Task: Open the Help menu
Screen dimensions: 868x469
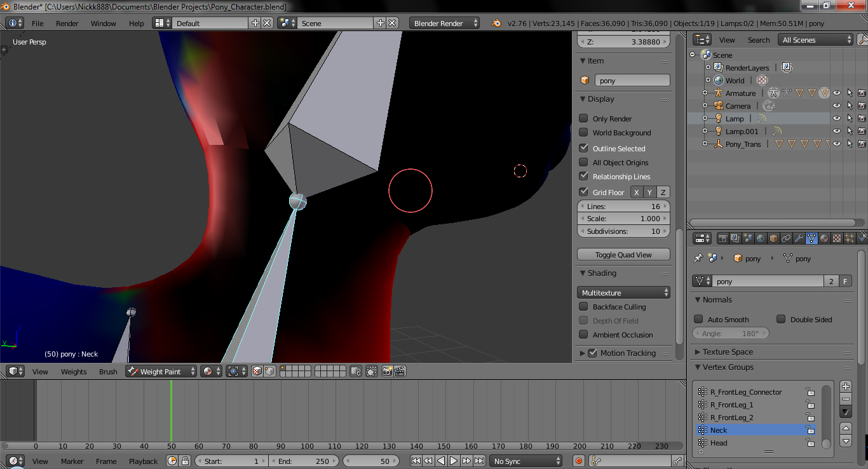Action: coord(137,23)
